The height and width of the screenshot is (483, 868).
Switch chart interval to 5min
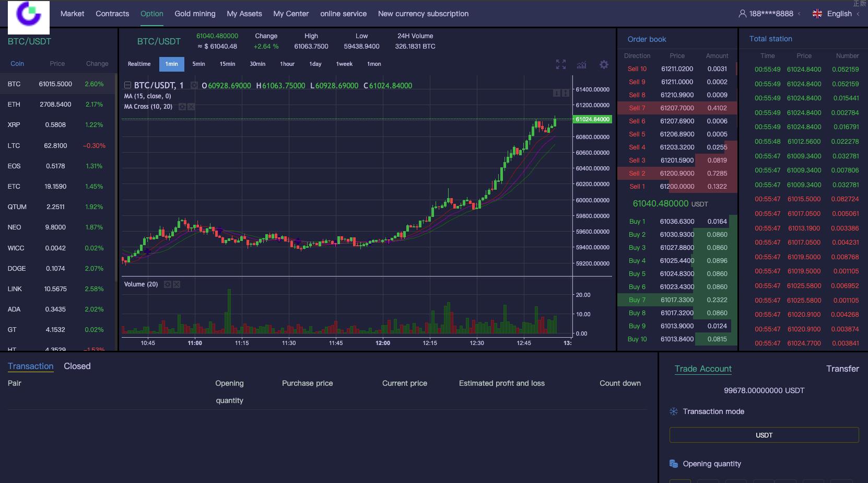(198, 64)
